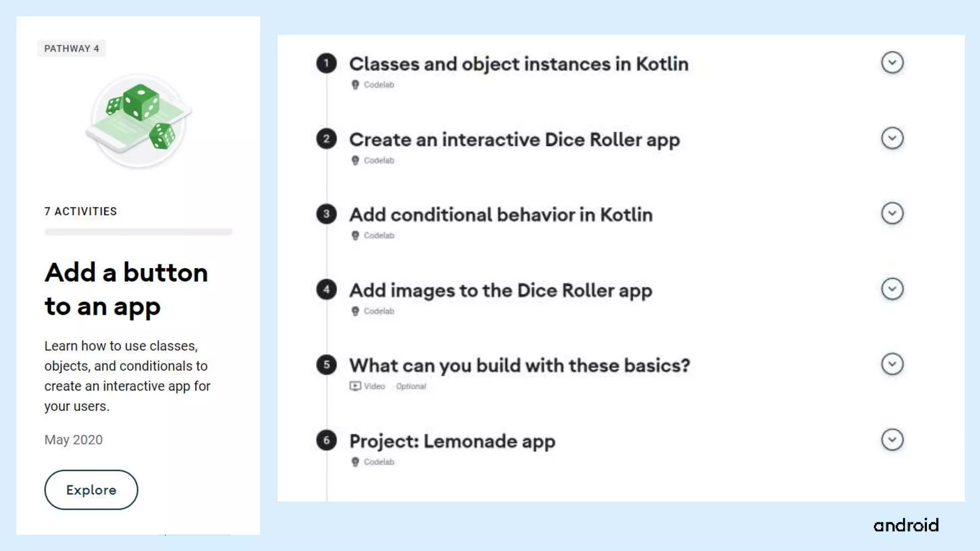This screenshot has height=551, width=980.
Task: Expand Classes and object instances in Kotlin
Action: (x=892, y=63)
